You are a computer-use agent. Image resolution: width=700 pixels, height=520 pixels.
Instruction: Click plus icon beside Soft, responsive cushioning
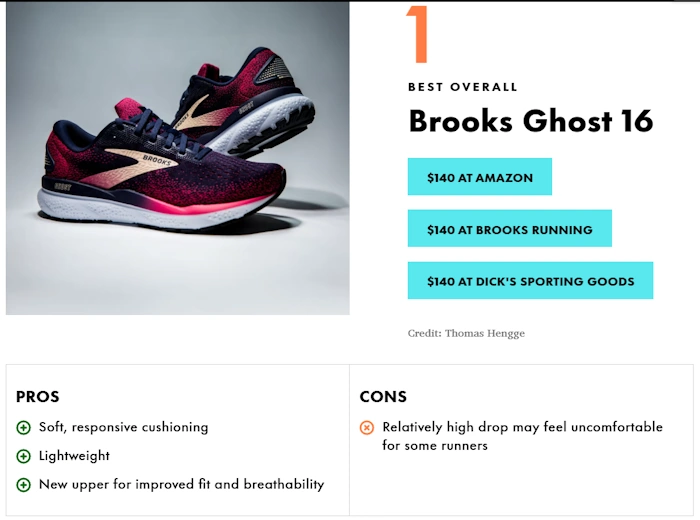[23, 428]
